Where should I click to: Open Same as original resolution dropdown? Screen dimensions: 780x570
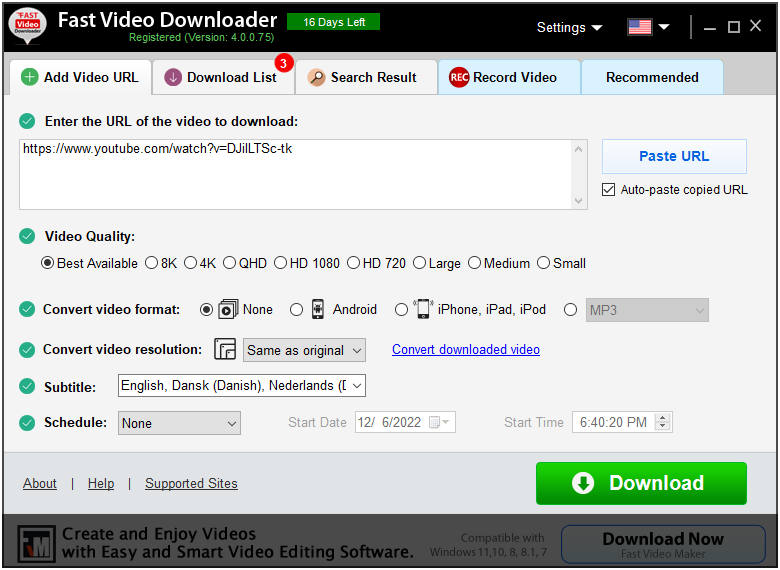pos(304,350)
